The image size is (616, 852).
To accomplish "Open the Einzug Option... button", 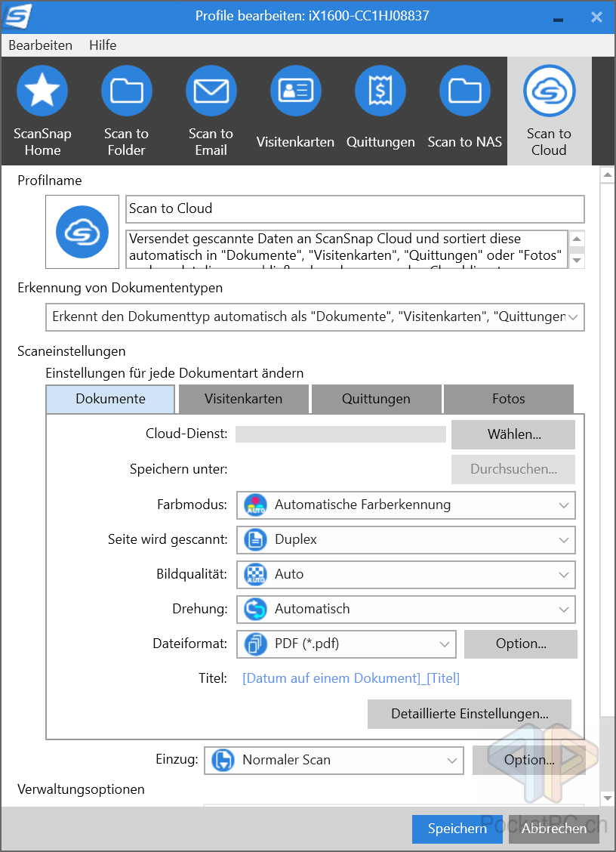I will [529, 760].
